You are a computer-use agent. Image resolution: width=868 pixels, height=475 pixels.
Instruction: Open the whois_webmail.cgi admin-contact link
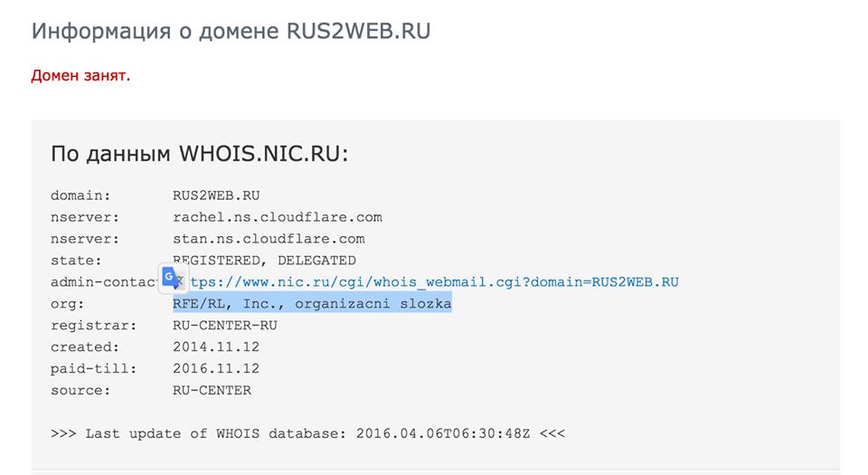coord(434,282)
